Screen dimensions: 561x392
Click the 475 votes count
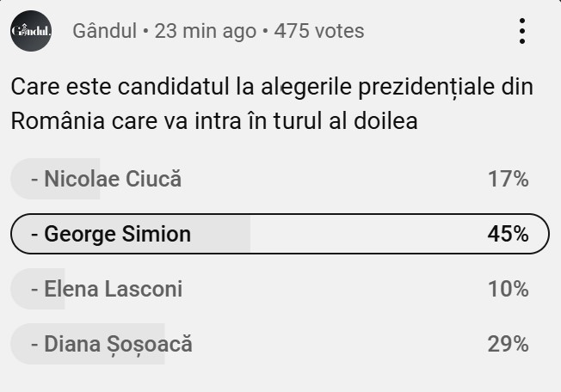(x=317, y=31)
